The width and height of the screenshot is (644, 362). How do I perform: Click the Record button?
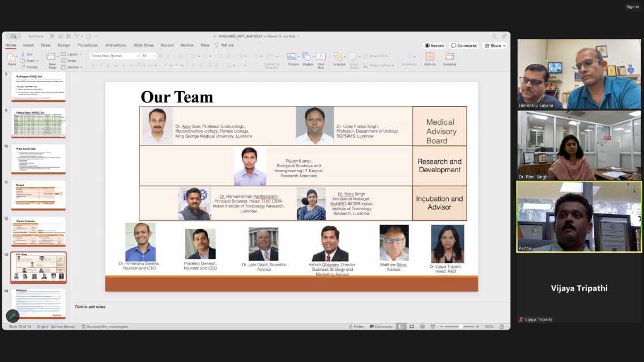click(434, 46)
